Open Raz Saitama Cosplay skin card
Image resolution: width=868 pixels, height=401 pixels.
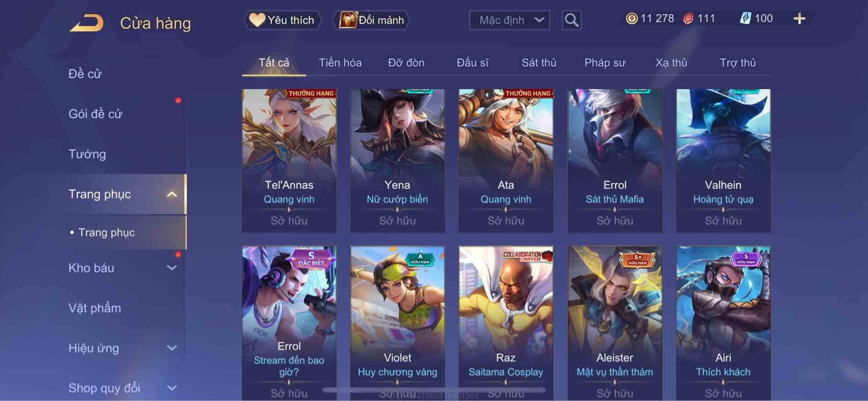(x=506, y=323)
